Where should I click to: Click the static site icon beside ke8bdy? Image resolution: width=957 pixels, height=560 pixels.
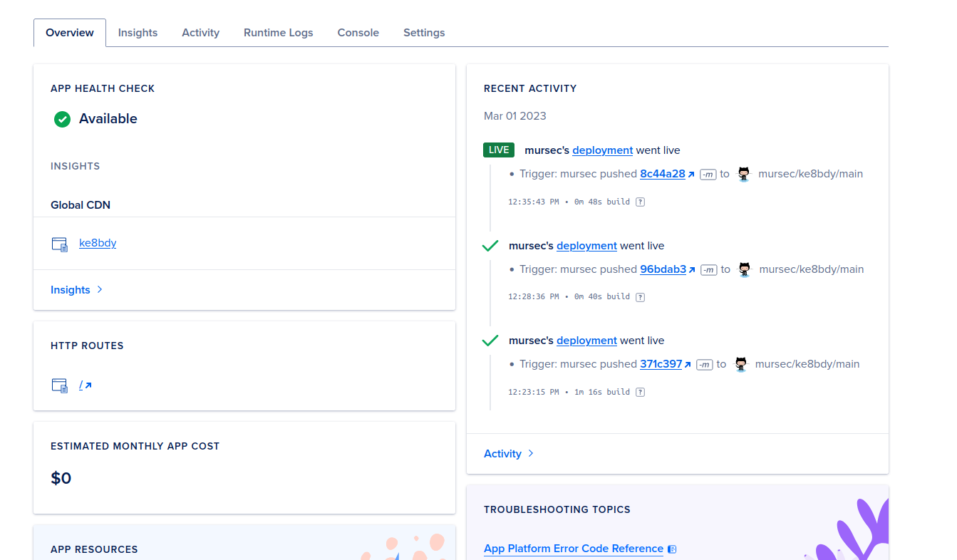pos(60,244)
